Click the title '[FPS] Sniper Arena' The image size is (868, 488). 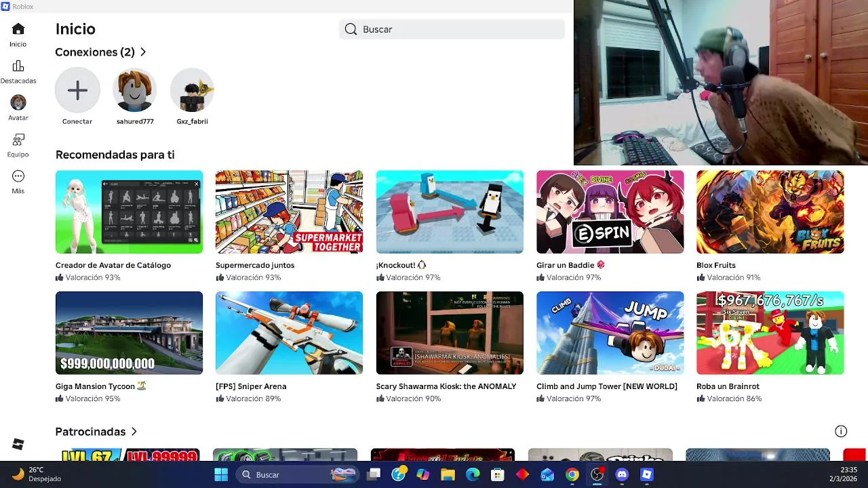pyautogui.click(x=251, y=386)
